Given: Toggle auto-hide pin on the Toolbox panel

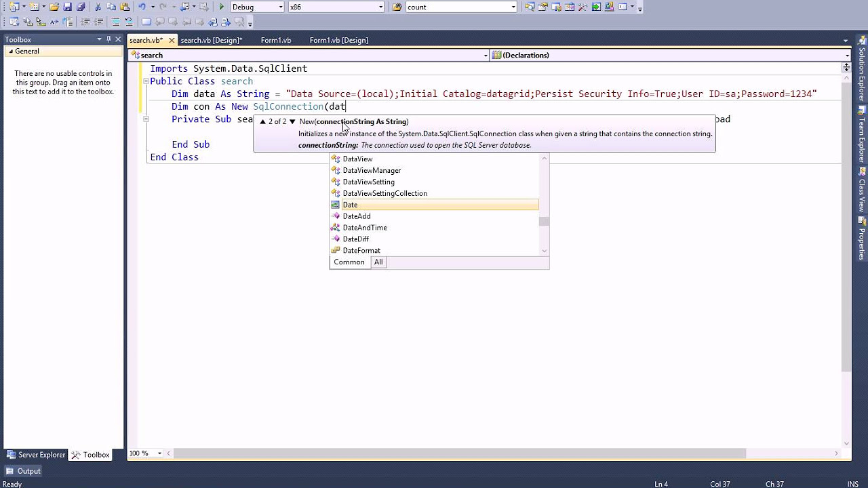Looking at the screenshot, I should 108,39.
